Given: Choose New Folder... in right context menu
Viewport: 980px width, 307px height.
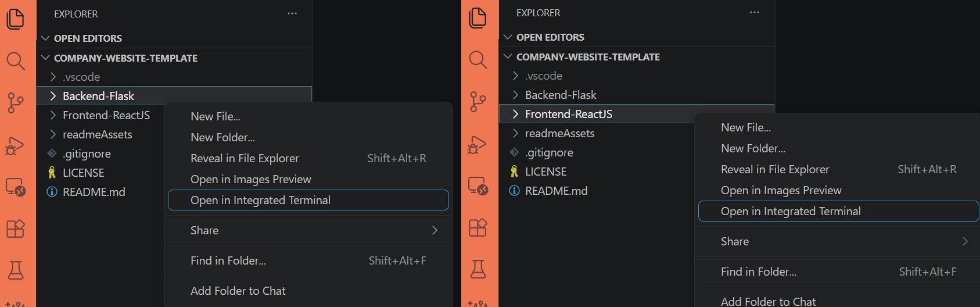Looking at the screenshot, I should coord(839,148).
